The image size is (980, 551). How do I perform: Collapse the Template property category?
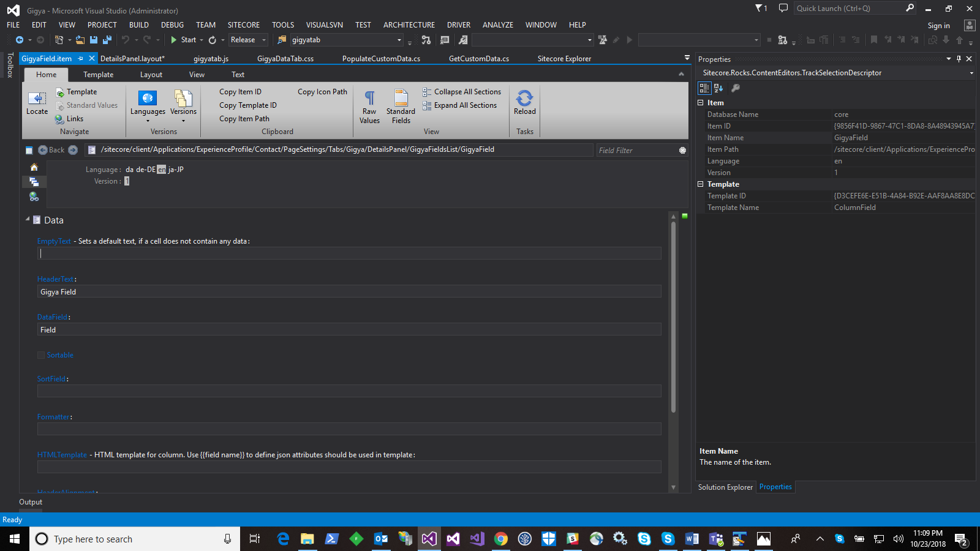(x=700, y=184)
